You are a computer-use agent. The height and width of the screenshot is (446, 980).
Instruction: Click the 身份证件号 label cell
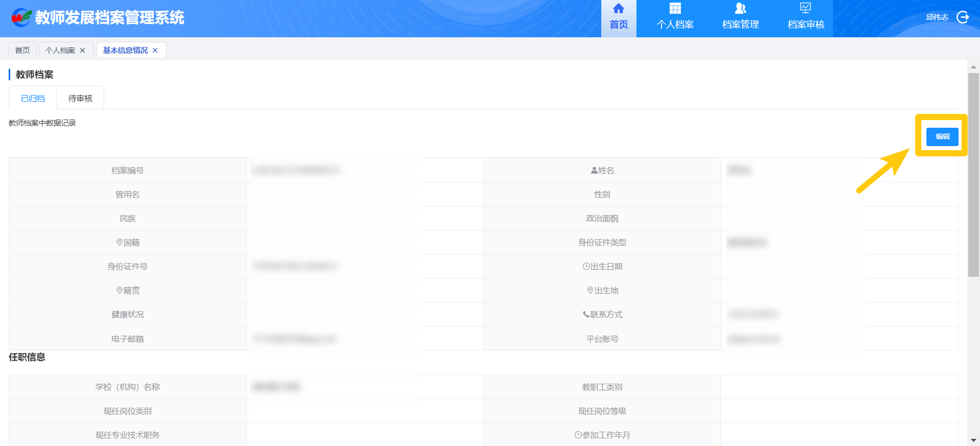128,266
